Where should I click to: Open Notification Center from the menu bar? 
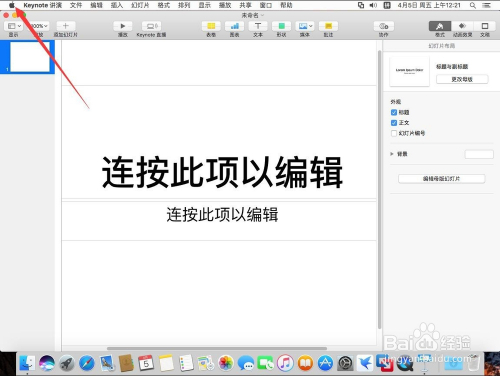click(x=487, y=5)
